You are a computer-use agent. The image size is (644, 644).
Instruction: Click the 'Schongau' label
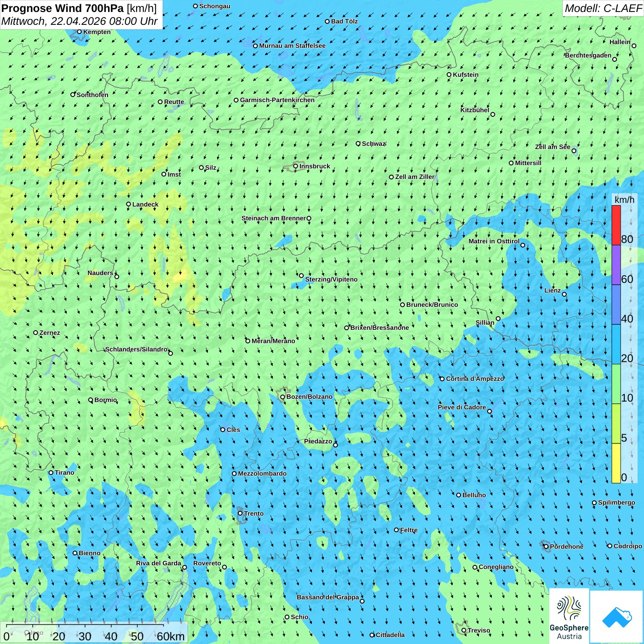(215, 6)
